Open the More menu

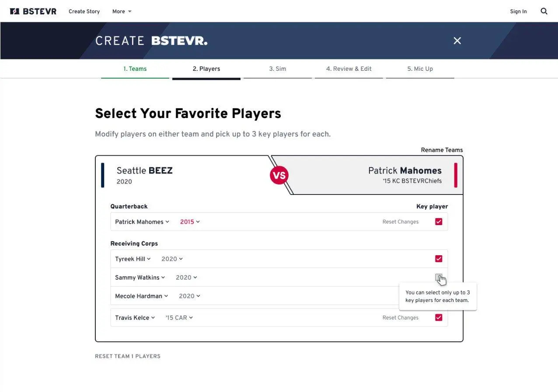pyautogui.click(x=122, y=11)
